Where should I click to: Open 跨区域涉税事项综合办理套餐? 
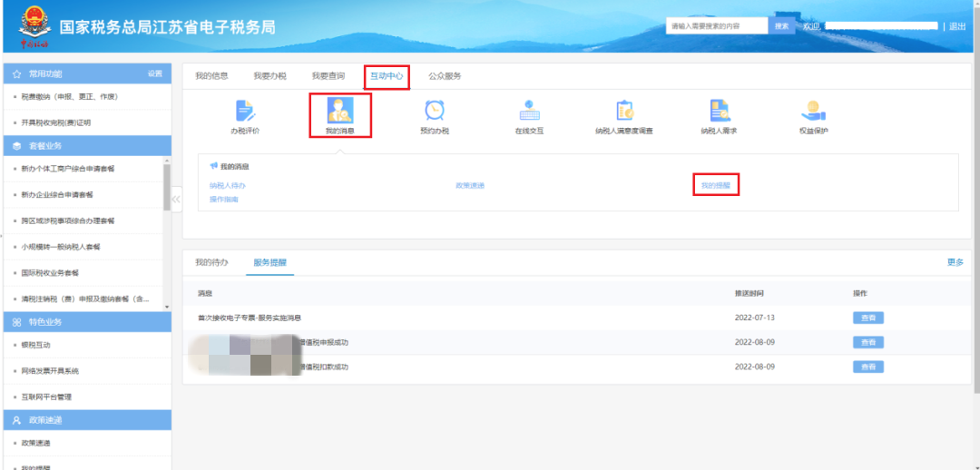point(67,220)
